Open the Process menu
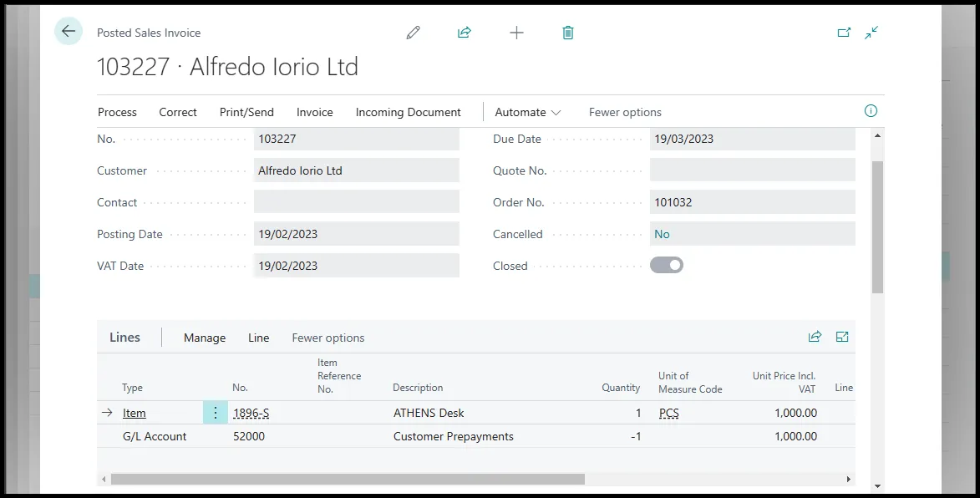Viewport: 980px width, 498px height. click(117, 113)
